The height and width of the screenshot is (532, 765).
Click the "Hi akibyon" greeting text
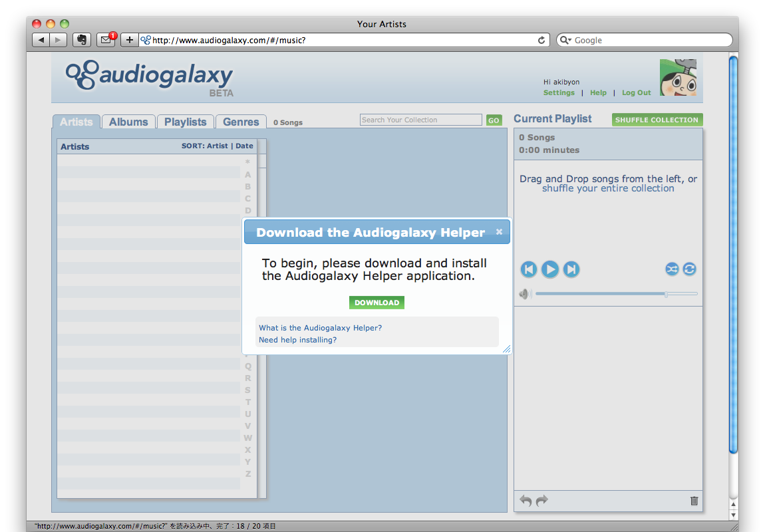(x=561, y=82)
